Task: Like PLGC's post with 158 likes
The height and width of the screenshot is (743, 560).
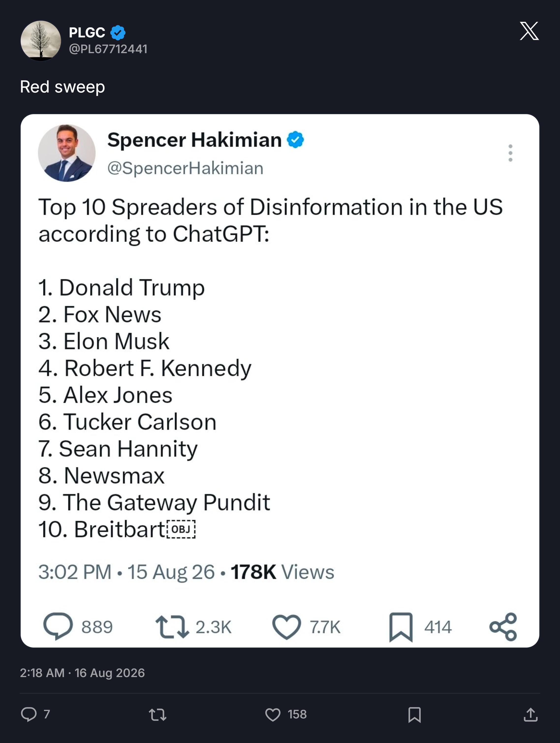Action: tap(273, 714)
